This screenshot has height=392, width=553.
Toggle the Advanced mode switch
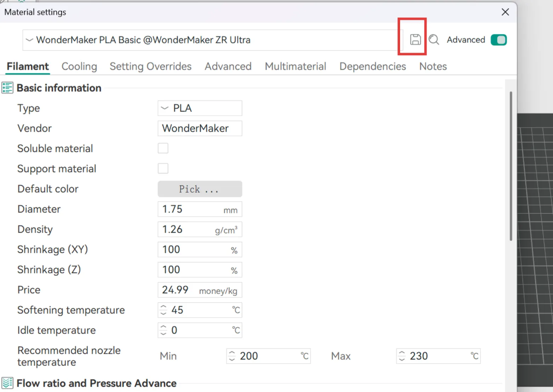click(498, 40)
